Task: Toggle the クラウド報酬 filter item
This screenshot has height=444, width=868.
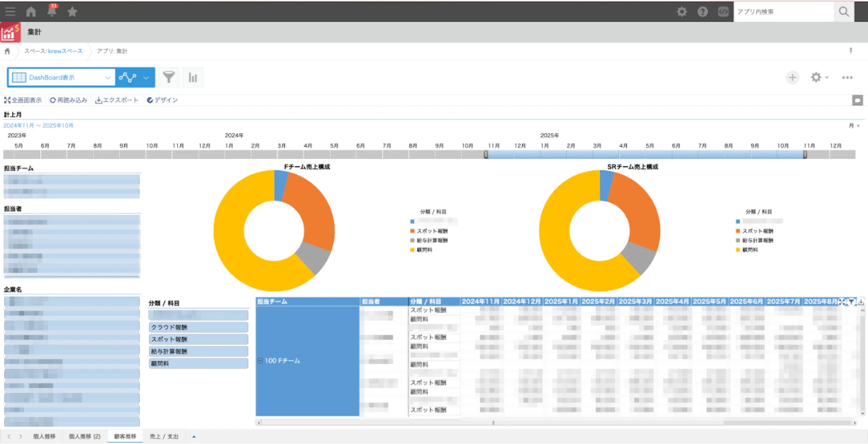Action: pos(198,327)
